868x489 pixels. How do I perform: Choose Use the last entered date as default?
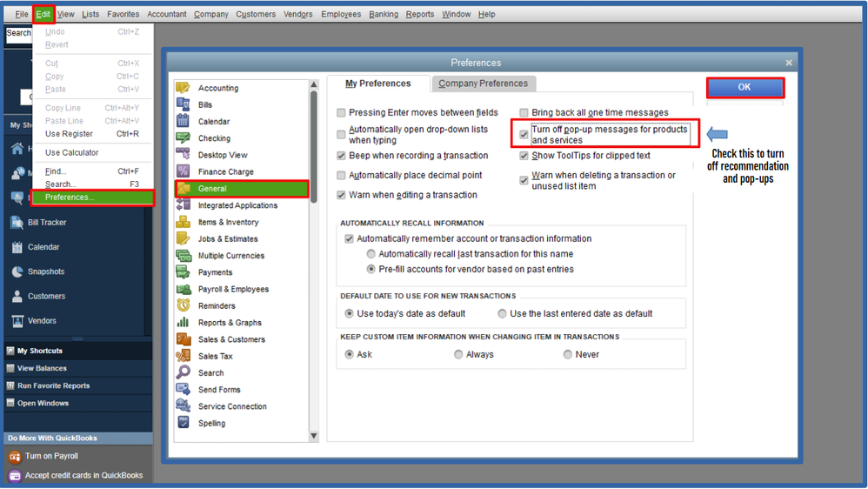point(502,313)
